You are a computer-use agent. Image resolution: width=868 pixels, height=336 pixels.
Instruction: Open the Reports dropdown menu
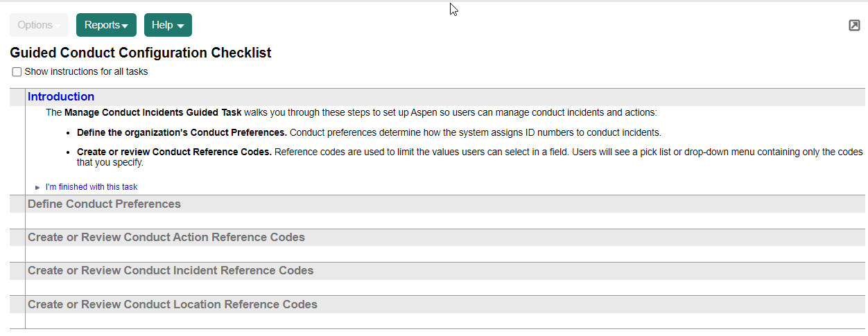(105, 25)
